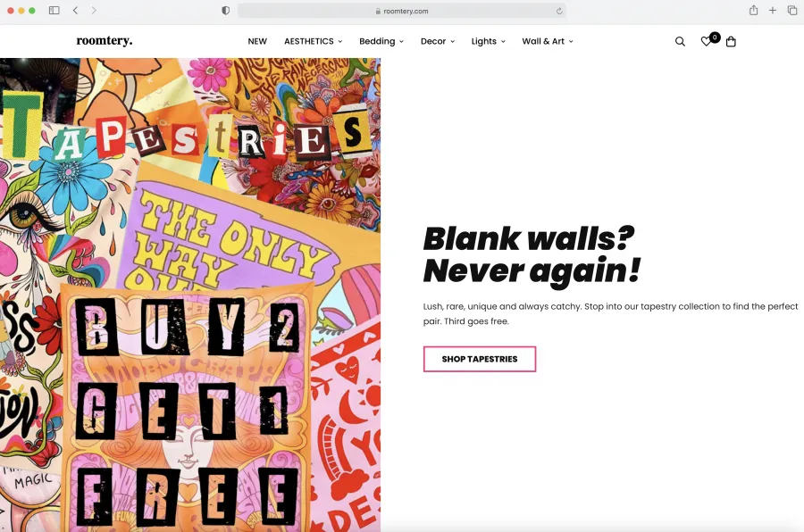Click the tapestries promo banner image
This screenshot has height=532, width=804.
(x=190, y=295)
